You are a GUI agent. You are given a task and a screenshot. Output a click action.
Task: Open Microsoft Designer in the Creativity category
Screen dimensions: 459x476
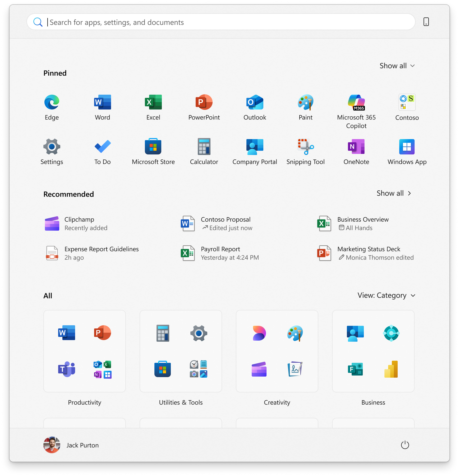pos(259,333)
